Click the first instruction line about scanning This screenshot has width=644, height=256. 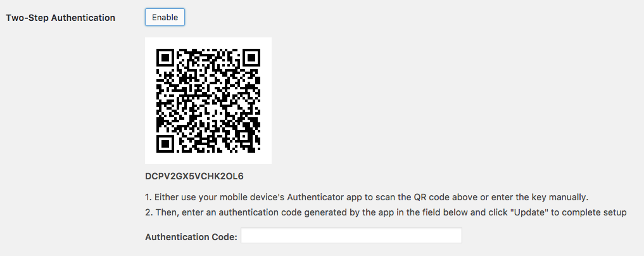tap(367, 197)
